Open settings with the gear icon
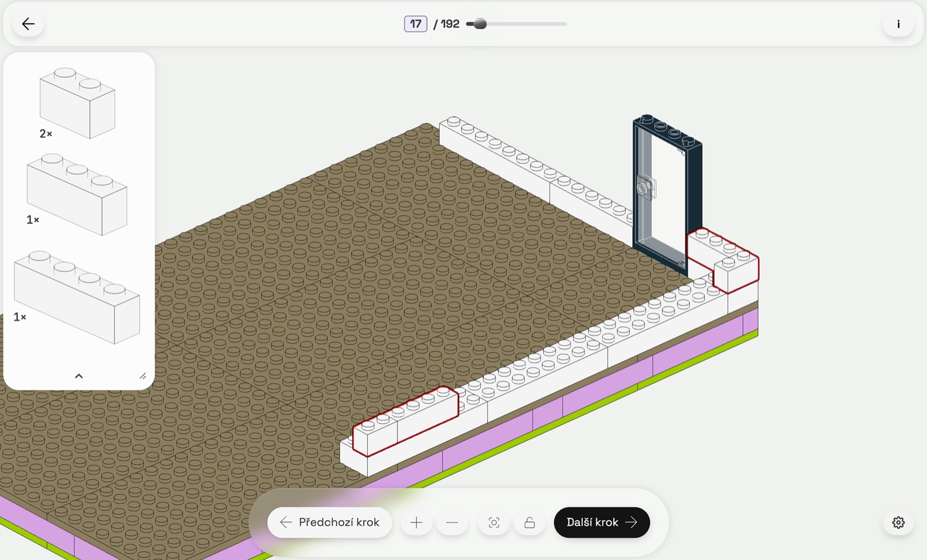The image size is (927, 560). (x=898, y=522)
